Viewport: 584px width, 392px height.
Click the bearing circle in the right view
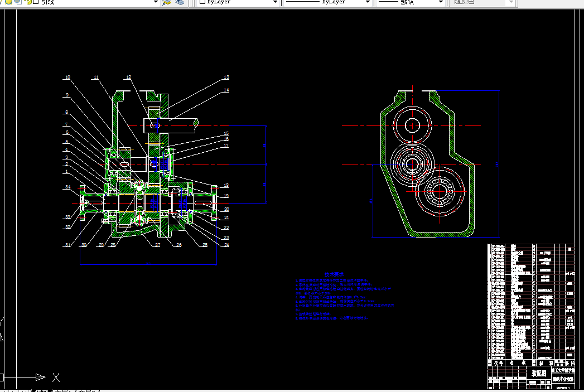(440, 192)
